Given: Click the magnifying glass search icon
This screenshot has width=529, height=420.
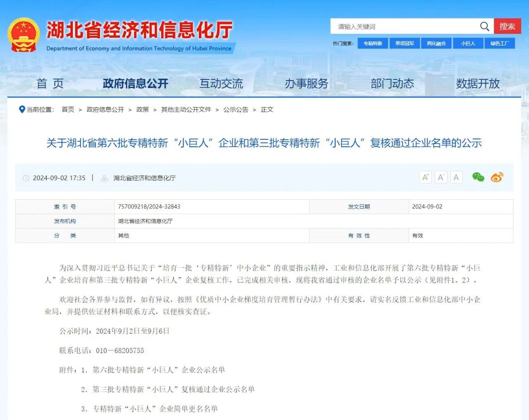Looking at the screenshot, I should click(x=484, y=26).
